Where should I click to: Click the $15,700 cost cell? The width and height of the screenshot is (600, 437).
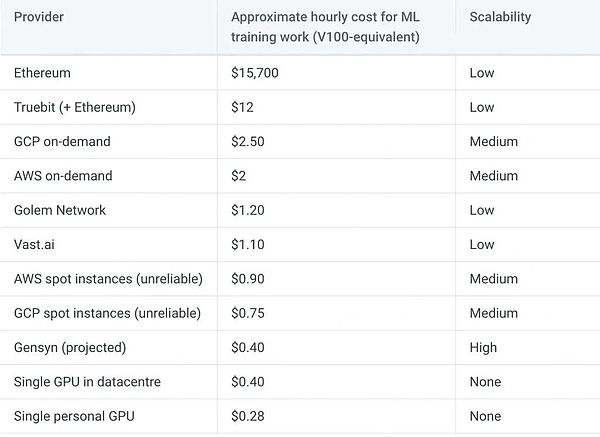(256, 73)
